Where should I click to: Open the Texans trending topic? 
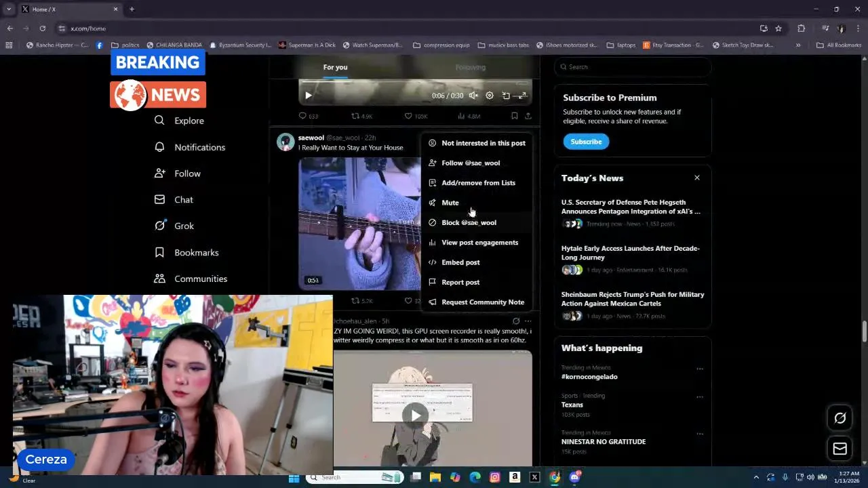pos(572,405)
